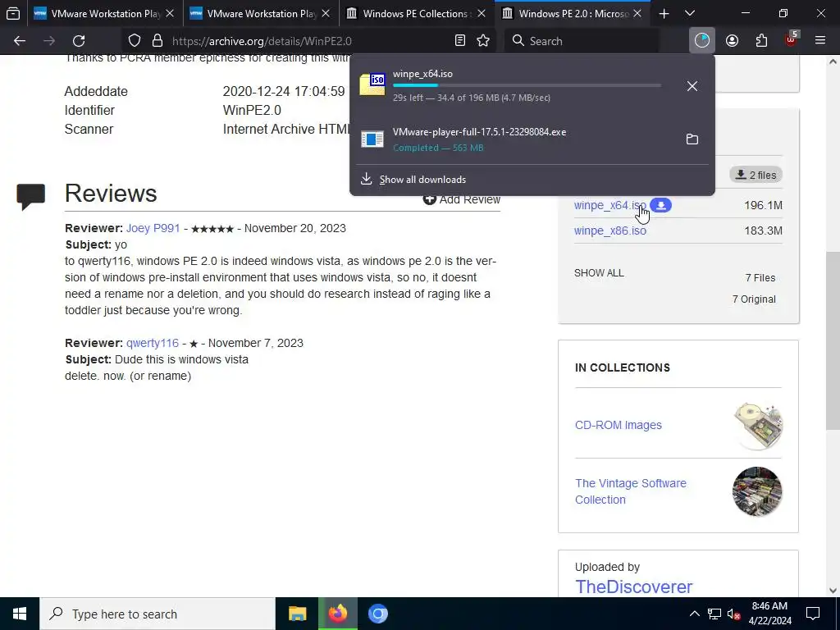
Task: Click the VMware-player download file icon
Action: [x=372, y=139]
